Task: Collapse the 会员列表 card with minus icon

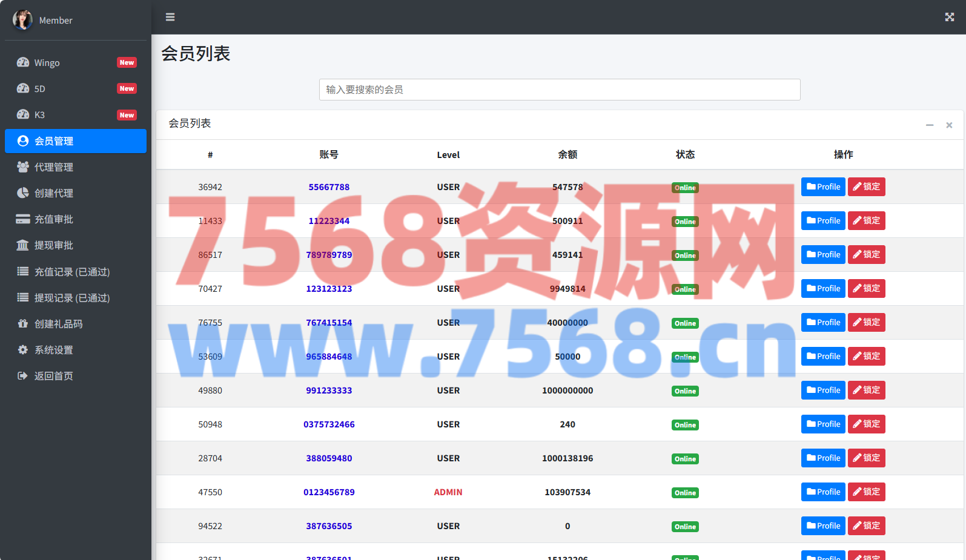Action: 929,125
